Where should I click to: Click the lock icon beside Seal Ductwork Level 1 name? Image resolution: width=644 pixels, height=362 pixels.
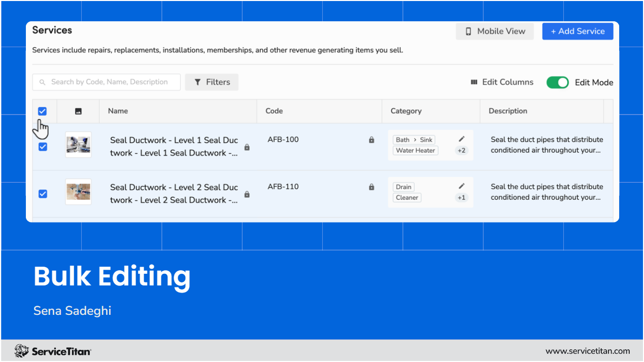(x=247, y=148)
